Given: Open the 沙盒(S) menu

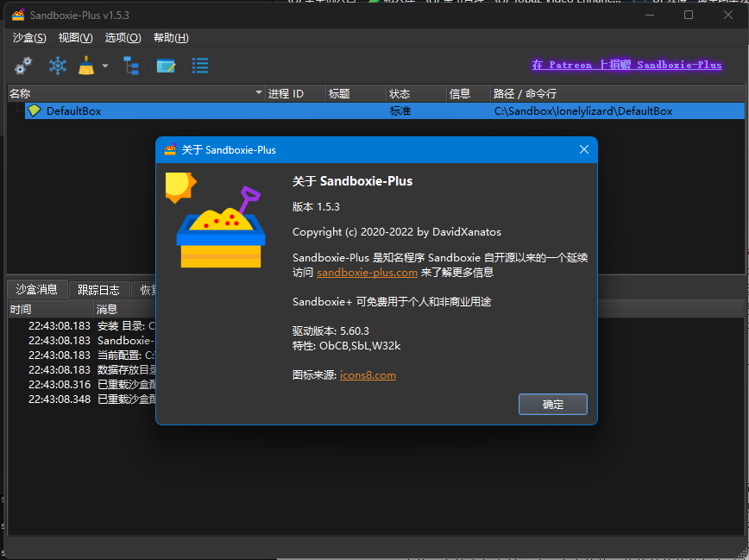Looking at the screenshot, I should pyautogui.click(x=29, y=38).
